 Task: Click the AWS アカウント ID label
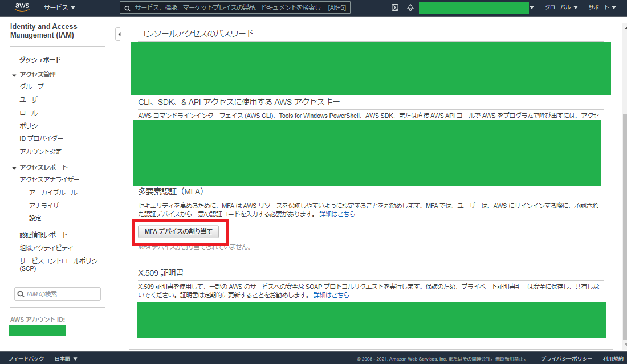click(x=38, y=320)
